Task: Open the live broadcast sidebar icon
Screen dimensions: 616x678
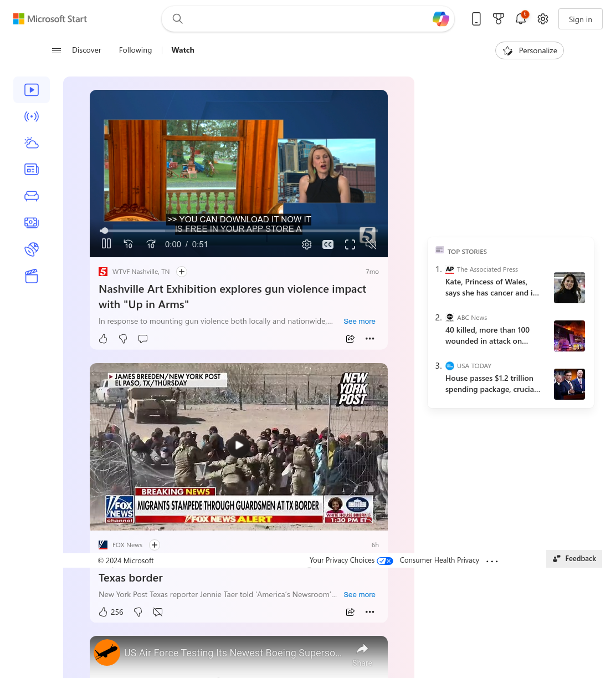Action: pos(32,116)
